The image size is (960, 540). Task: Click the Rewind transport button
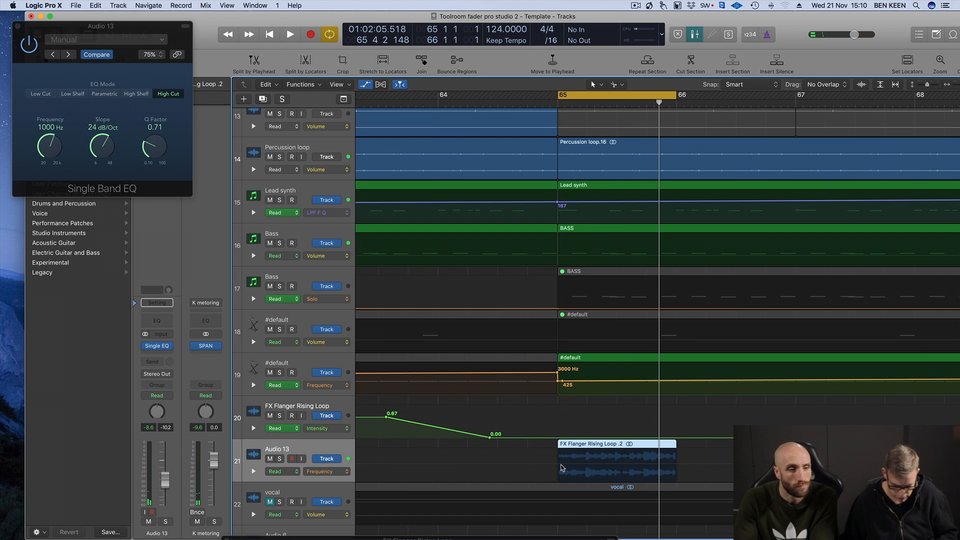coord(228,34)
